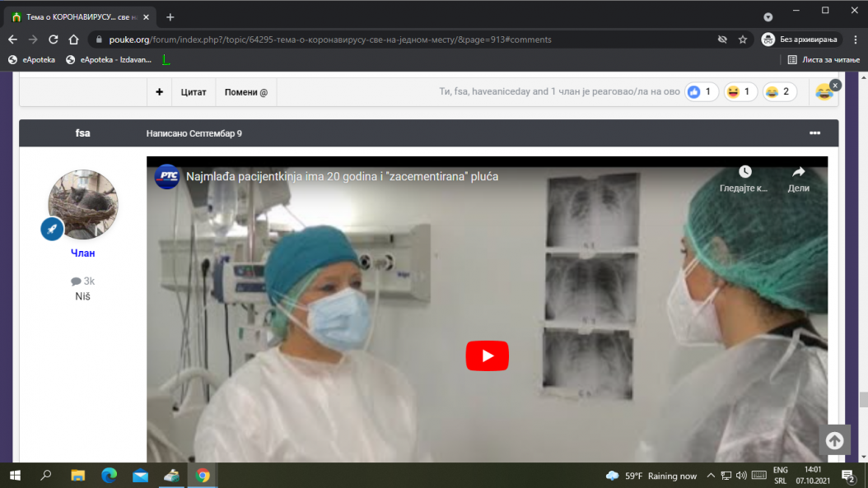Click the Помени @ mention button
The width and height of the screenshot is (868, 488).
pos(245,92)
